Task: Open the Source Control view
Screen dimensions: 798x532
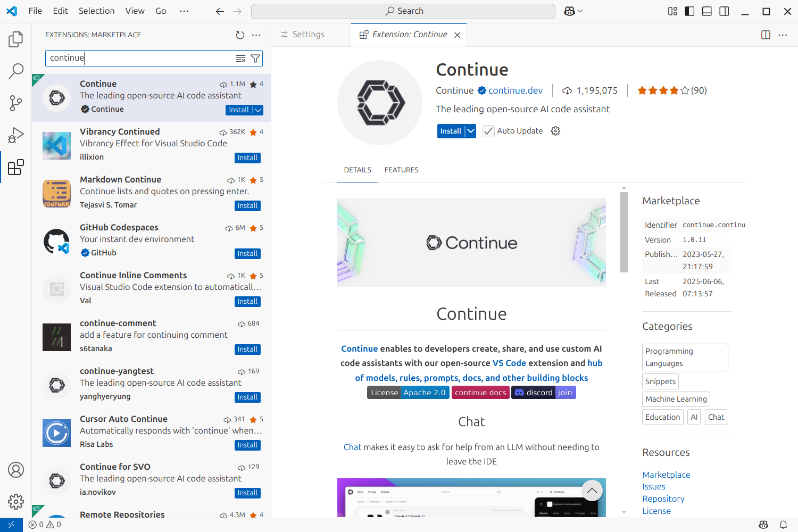Action: (16, 103)
